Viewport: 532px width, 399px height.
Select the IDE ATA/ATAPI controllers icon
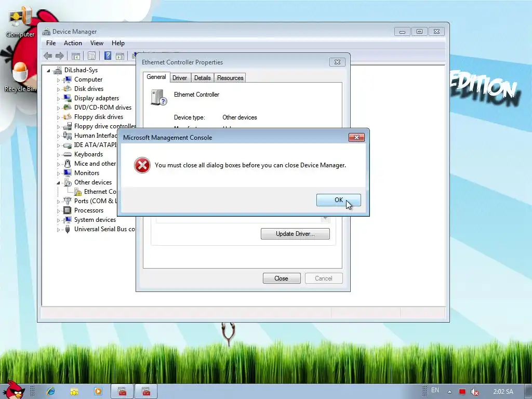point(68,145)
